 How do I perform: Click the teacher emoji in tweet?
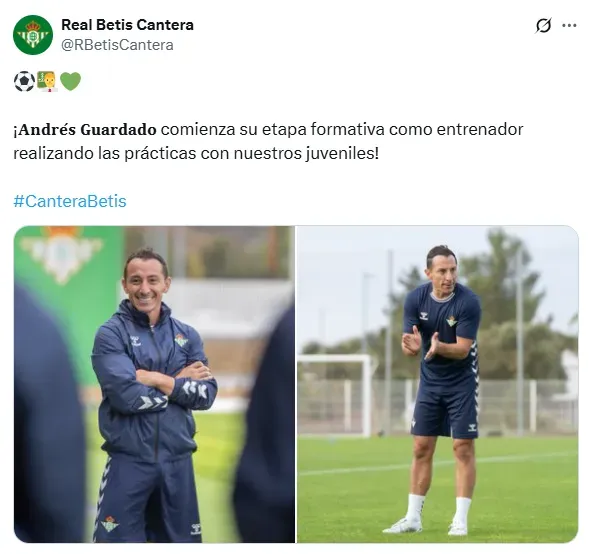pos(47,82)
